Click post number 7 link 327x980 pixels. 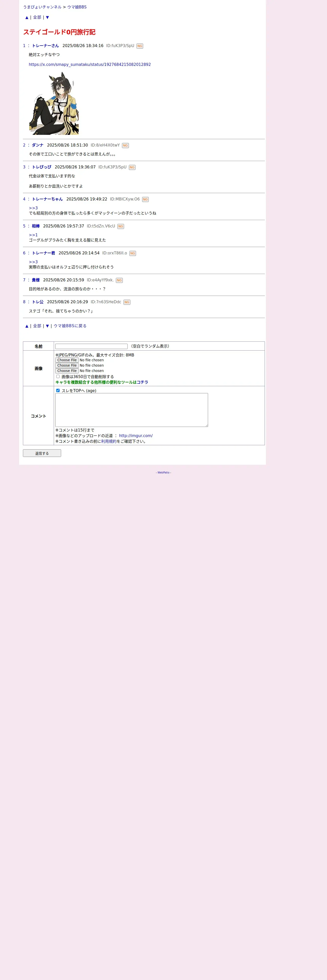[x=24, y=280]
